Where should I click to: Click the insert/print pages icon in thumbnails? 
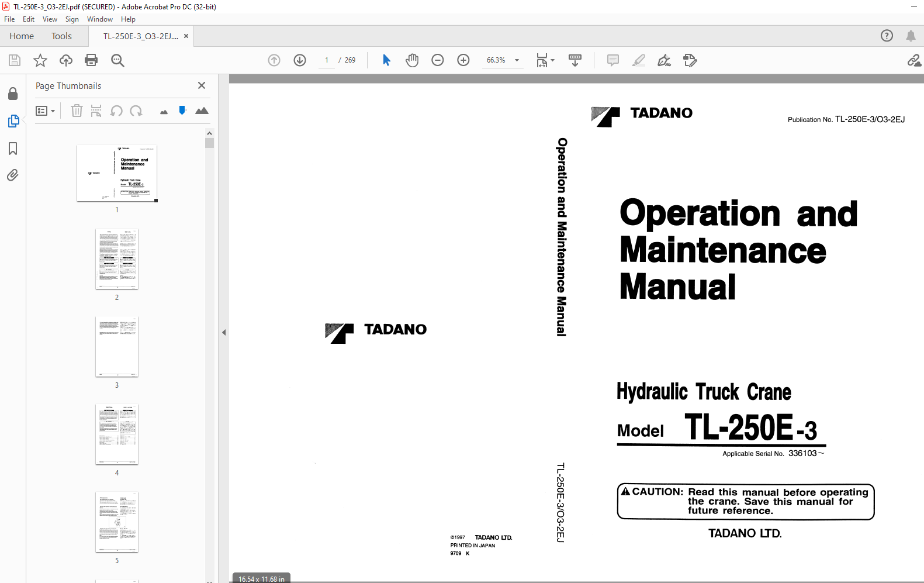pos(96,111)
